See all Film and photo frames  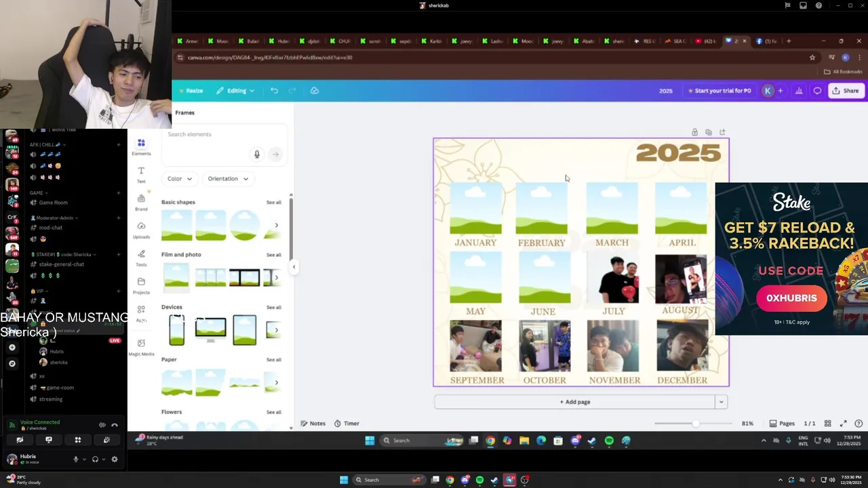click(273, 255)
